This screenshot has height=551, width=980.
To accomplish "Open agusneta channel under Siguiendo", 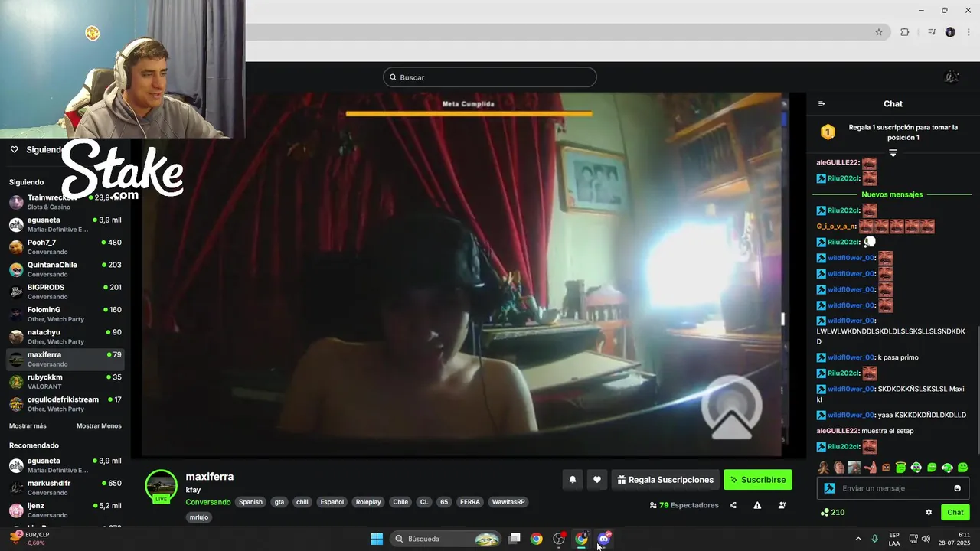I will (65, 224).
